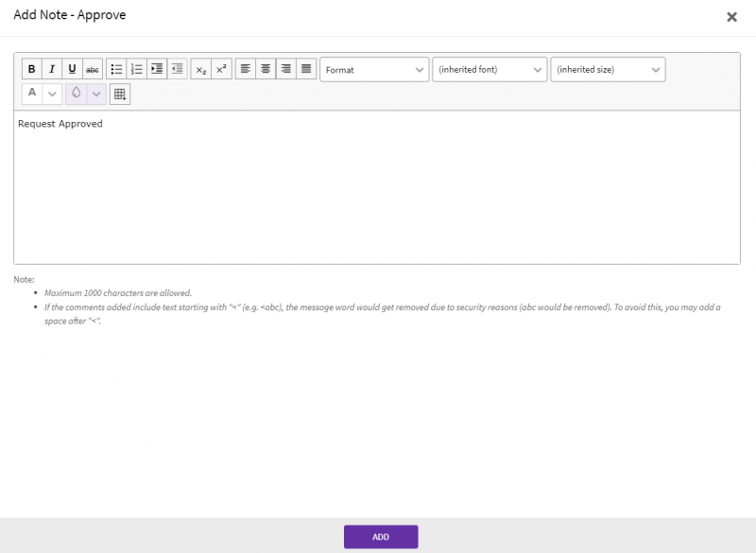Apply subscript formatting

click(x=199, y=68)
